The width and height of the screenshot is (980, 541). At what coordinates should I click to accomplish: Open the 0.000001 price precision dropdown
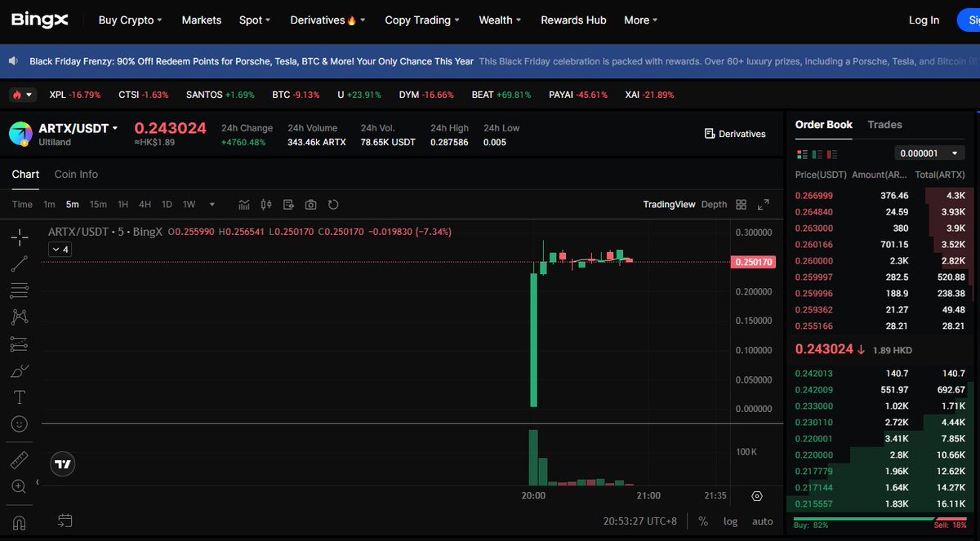[x=929, y=153]
